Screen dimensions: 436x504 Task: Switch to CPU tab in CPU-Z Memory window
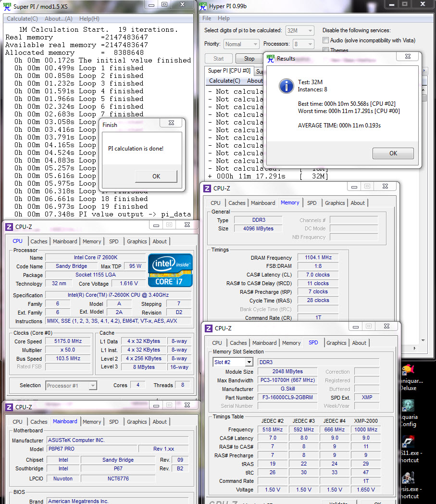point(215,203)
